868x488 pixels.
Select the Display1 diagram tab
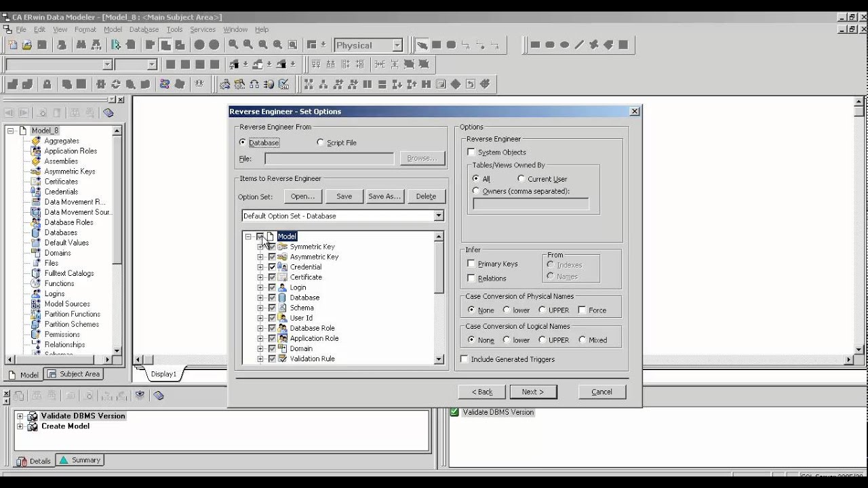pos(163,374)
